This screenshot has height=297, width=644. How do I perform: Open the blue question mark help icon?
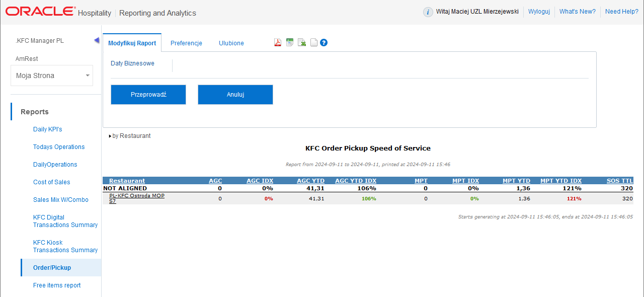[324, 43]
